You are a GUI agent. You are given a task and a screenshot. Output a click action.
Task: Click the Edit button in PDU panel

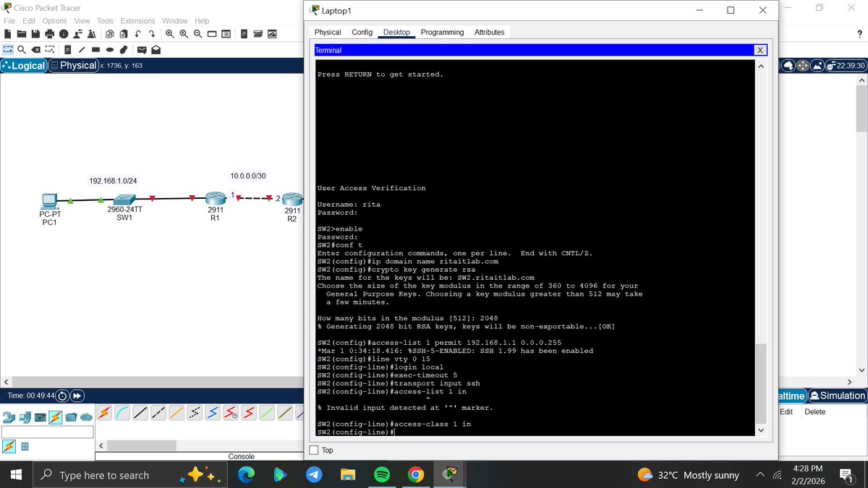(787, 412)
